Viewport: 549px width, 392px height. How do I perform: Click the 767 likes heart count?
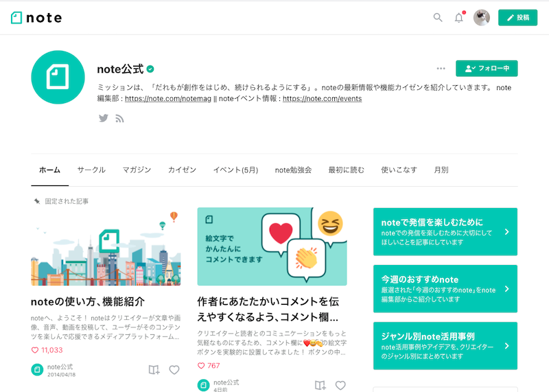tap(209, 366)
